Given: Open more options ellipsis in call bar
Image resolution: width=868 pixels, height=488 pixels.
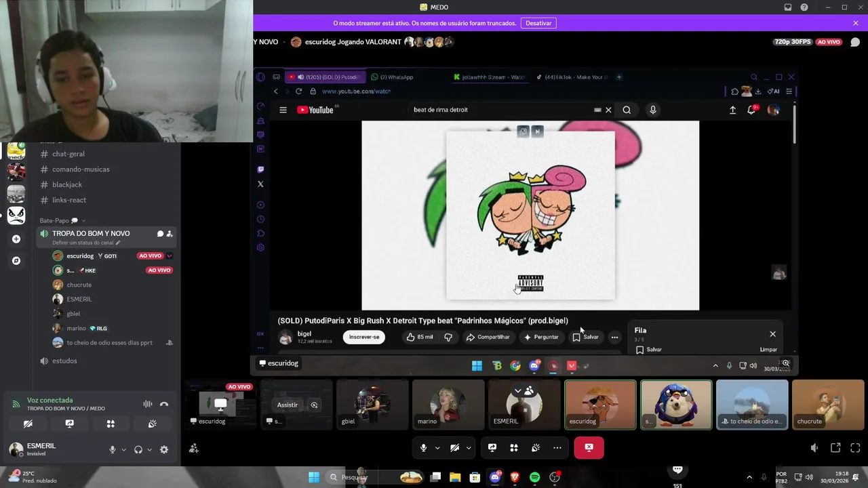Looking at the screenshot, I should coord(557,447).
